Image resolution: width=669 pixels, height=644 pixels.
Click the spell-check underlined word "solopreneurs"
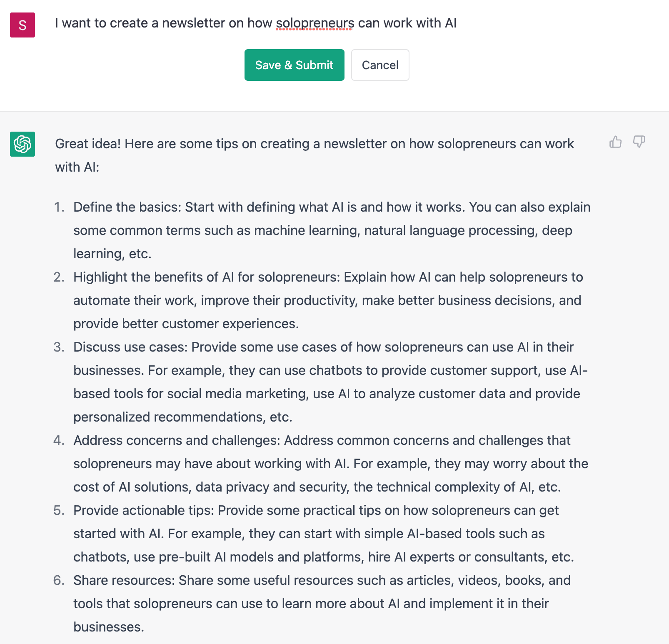(315, 23)
